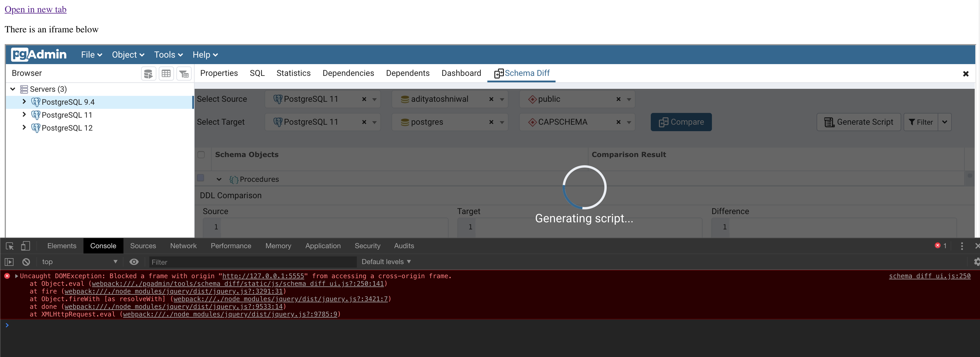Toggle the device toolbar in DevTools
The width and height of the screenshot is (980, 357).
(26, 246)
